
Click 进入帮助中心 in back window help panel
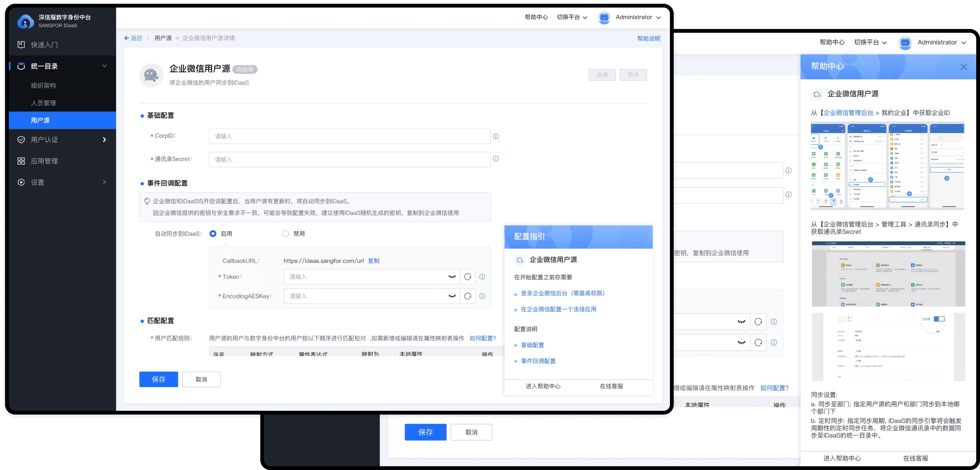pyautogui.click(x=842, y=459)
